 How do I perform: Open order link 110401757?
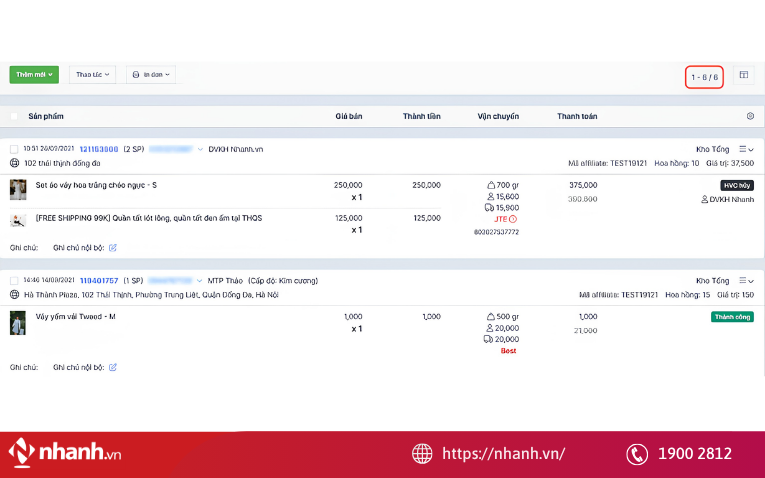coord(99,281)
